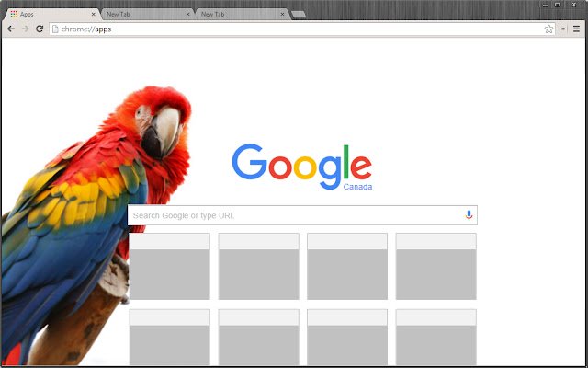Open the first thumbnail in the bottom row
The image size is (588, 368).
tap(169, 338)
